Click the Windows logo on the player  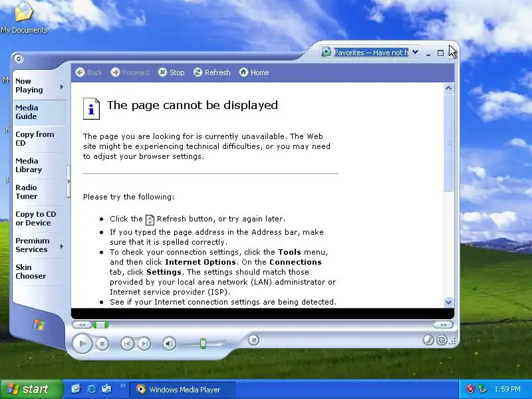click(39, 325)
